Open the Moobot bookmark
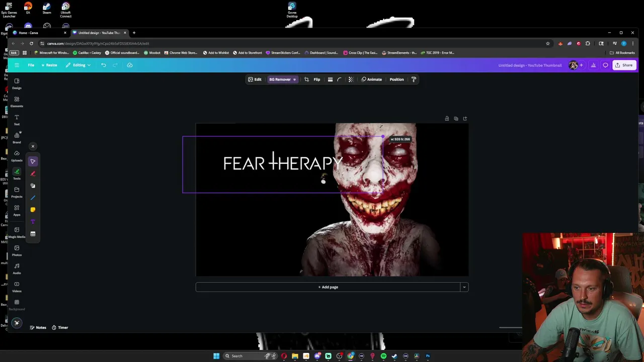Image resolution: width=644 pixels, height=362 pixels. 152,53
